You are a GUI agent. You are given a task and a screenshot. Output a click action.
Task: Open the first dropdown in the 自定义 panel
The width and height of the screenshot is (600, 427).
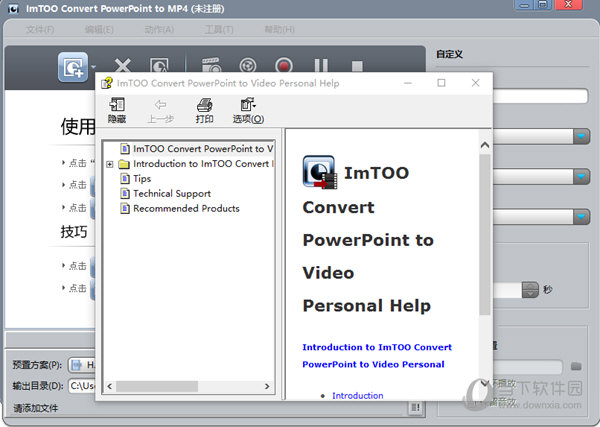tap(581, 136)
